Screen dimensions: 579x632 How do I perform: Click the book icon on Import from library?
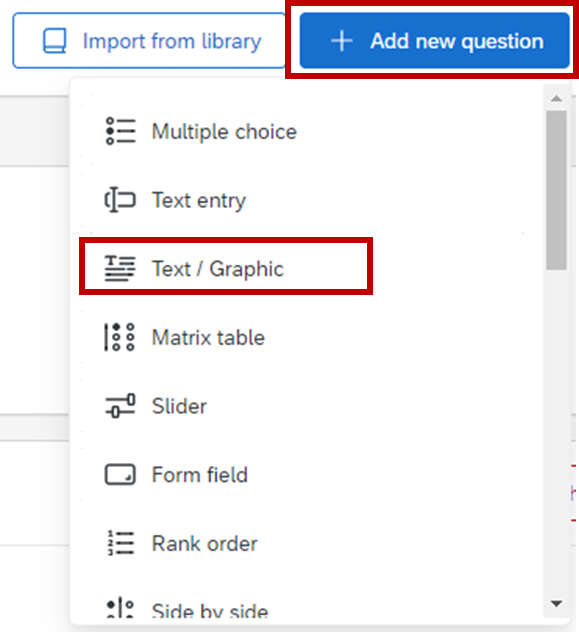54,40
